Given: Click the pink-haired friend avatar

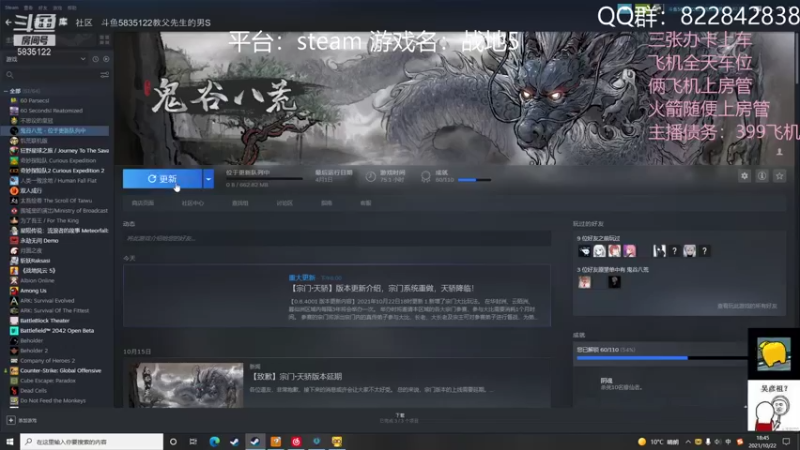Looking at the screenshot, I should click(629, 251).
